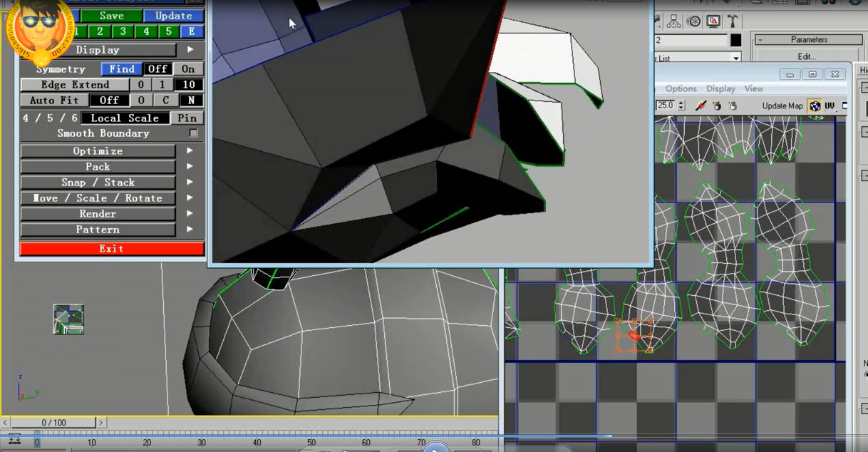Turn Symmetry Off
The image size is (868, 452).
click(157, 69)
